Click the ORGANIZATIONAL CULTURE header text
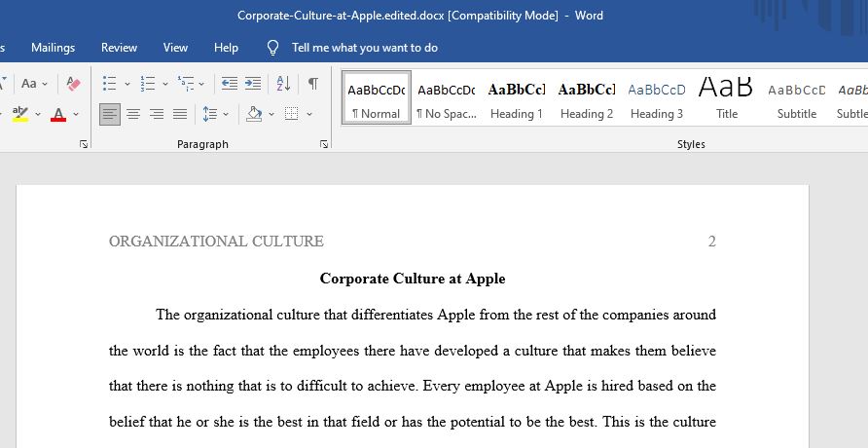The width and height of the screenshot is (868, 448). click(216, 242)
